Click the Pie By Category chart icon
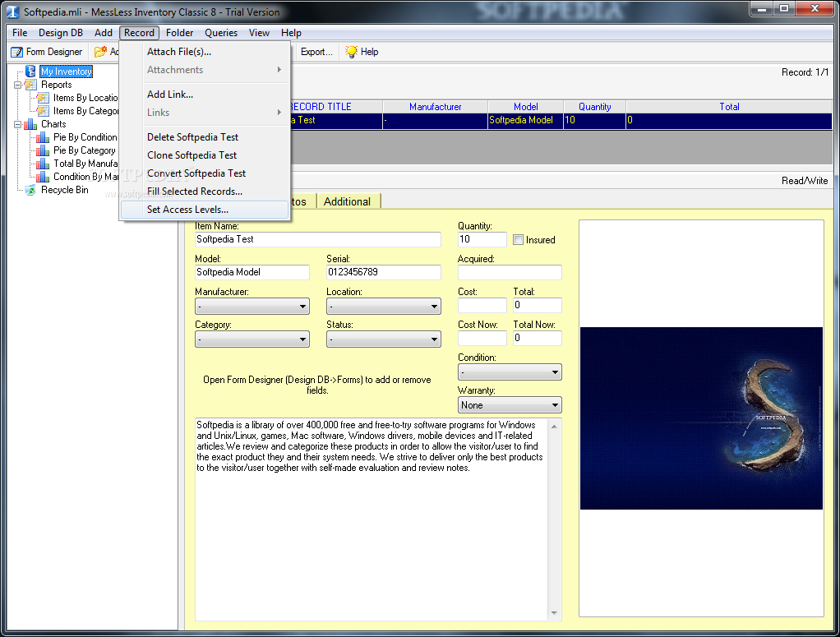840x637 pixels. [43, 150]
